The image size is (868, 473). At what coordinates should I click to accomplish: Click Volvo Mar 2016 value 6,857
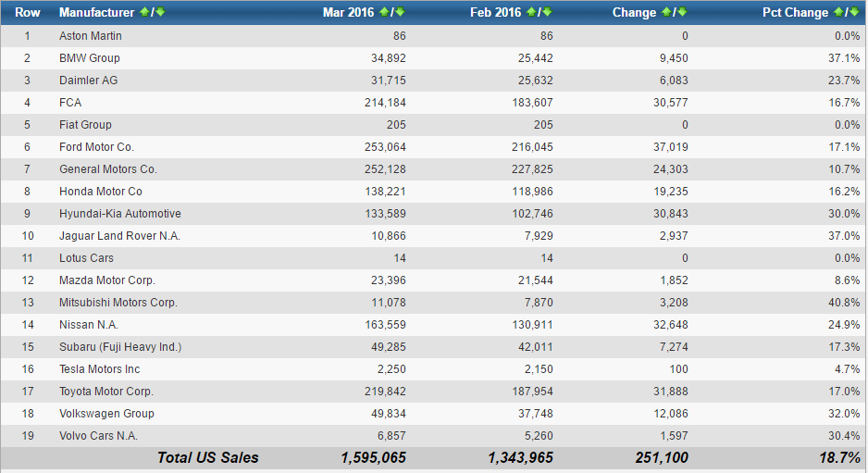pos(392,436)
